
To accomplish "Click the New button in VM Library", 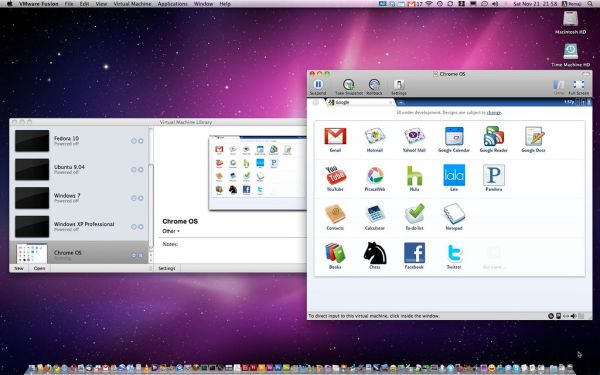I will pyautogui.click(x=19, y=268).
